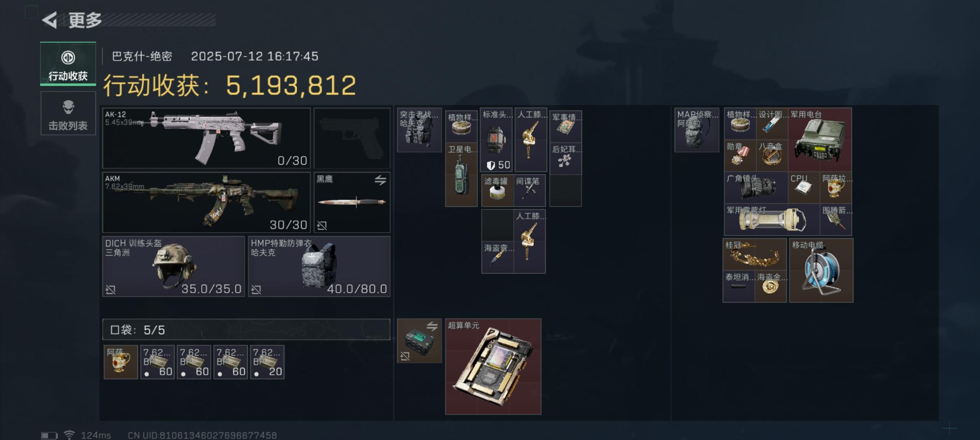
Task: Select the 移动电缆 cable reel item
Action: click(821, 271)
